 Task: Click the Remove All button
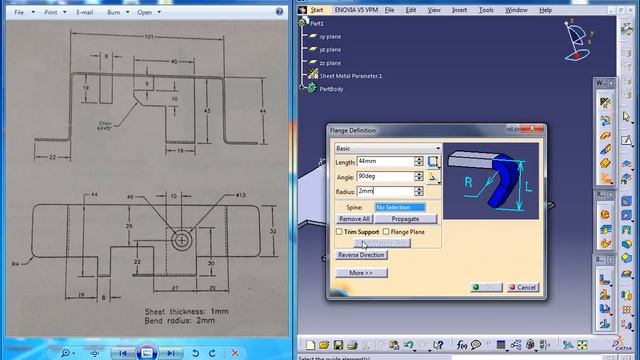tap(354, 219)
